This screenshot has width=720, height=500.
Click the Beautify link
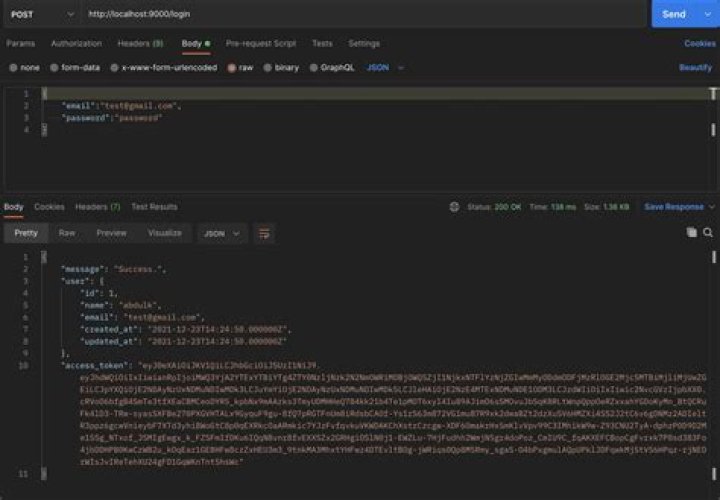[x=695, y=68]
